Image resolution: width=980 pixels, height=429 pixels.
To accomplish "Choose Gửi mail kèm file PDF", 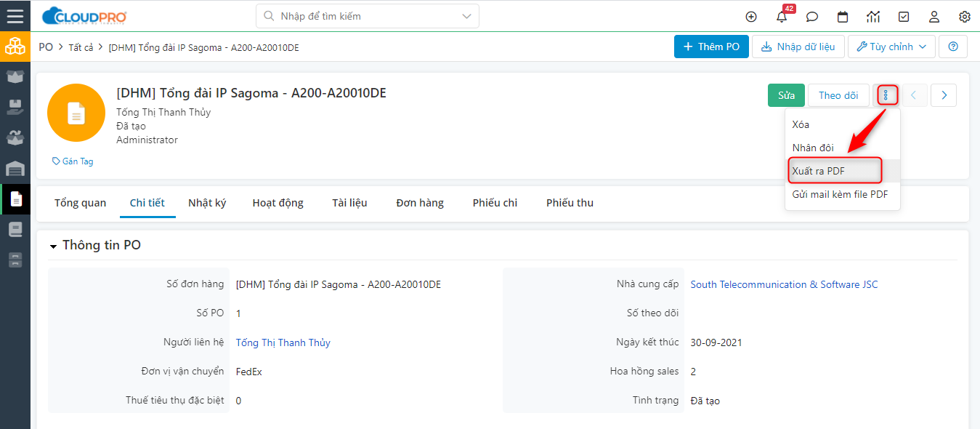I will [843, 194].
